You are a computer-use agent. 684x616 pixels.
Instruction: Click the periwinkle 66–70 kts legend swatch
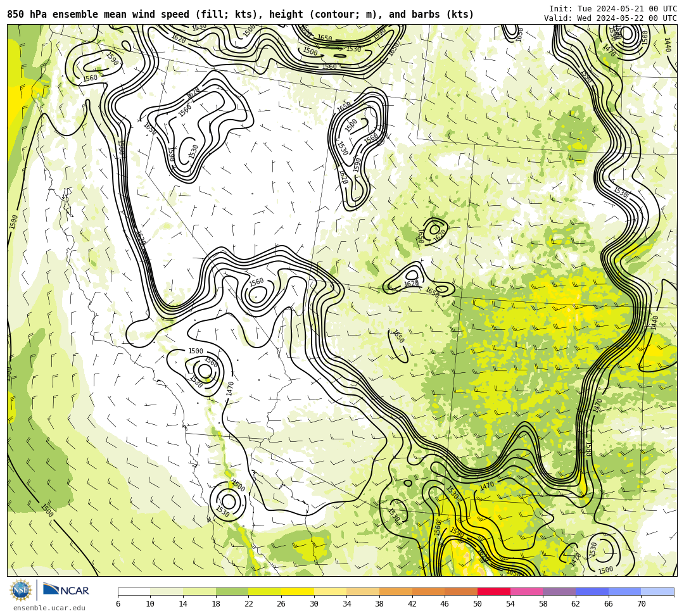pyautogui.click(x=624, y=591)
